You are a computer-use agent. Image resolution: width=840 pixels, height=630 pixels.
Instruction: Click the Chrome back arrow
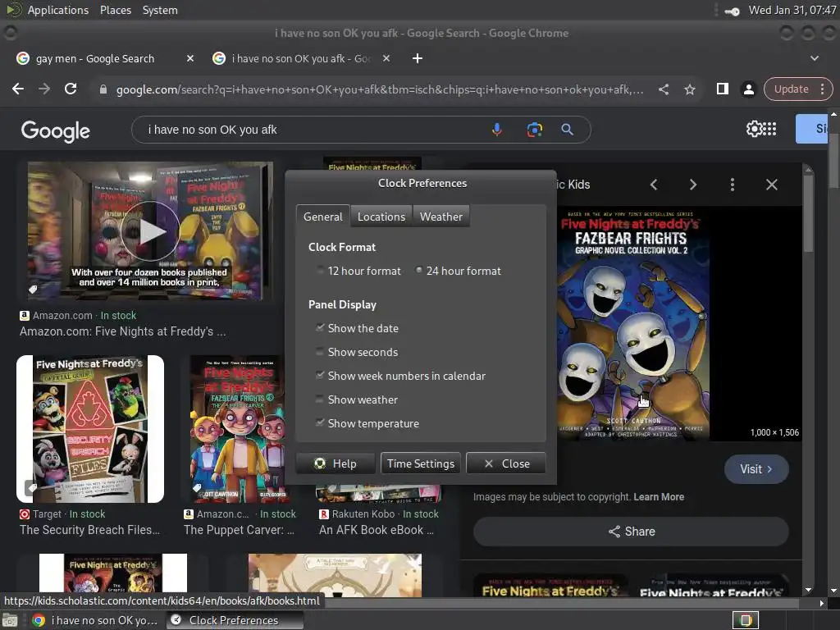point(18,89)
